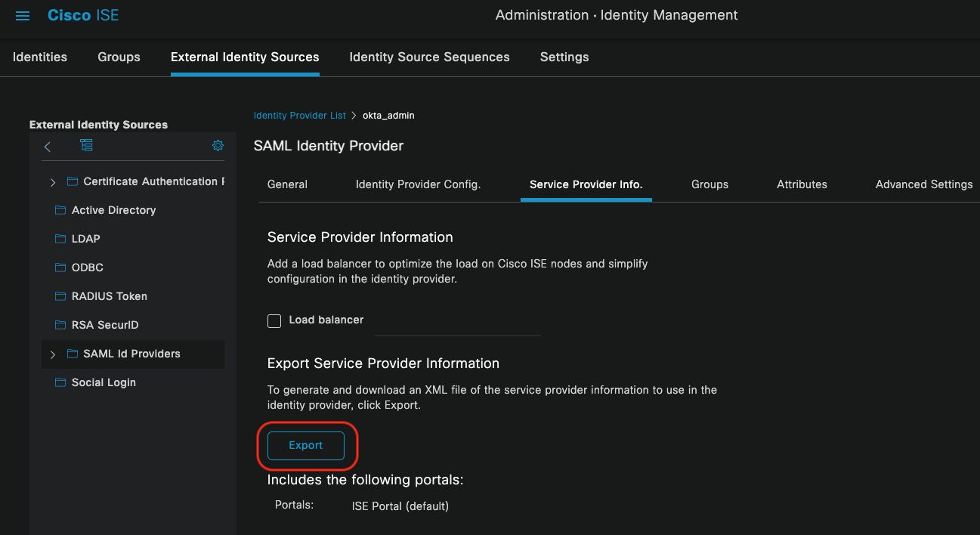Click the Social Login folder icon
This screenshot has width=980, height=535.
(x=60, y=382)
